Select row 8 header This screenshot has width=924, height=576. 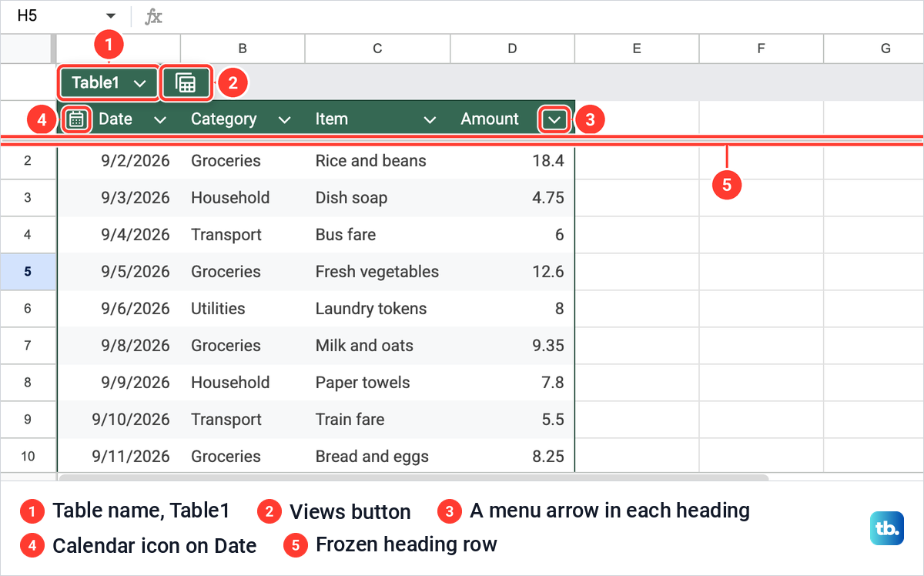click(28, 383)
